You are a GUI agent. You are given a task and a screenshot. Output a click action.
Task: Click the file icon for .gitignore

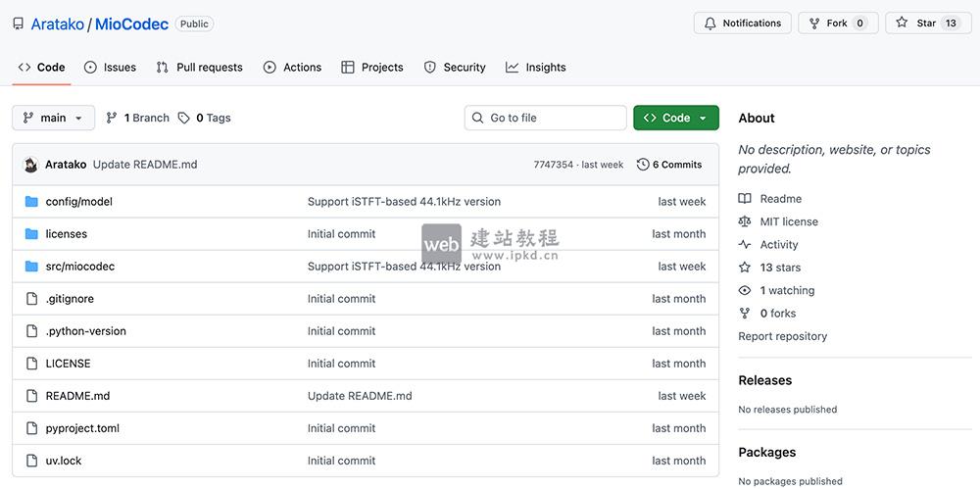pos(32,299)
